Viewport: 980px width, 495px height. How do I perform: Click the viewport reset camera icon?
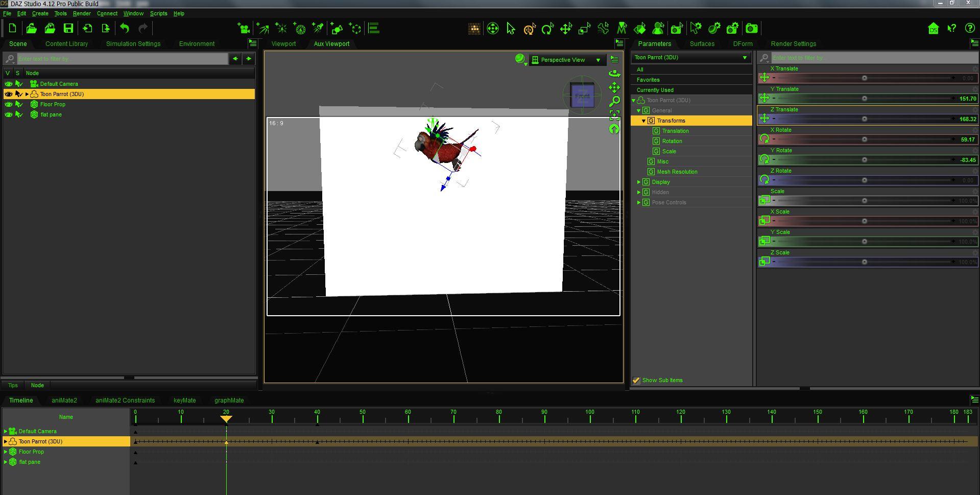[x=614, y=129]
